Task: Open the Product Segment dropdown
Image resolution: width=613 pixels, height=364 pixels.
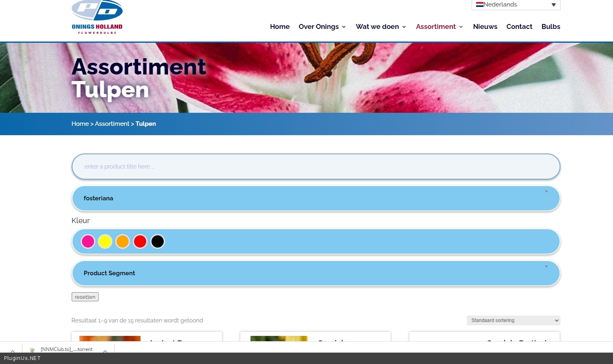Action: (x=316, y=273)
